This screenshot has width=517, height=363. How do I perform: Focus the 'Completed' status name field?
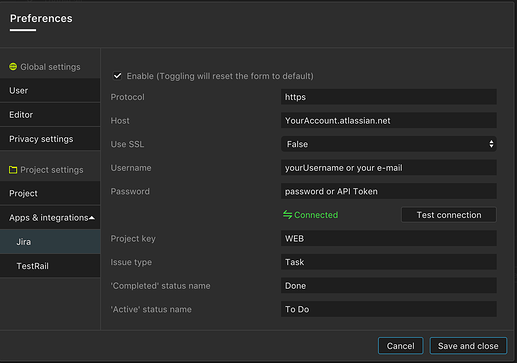pos(389,285)
